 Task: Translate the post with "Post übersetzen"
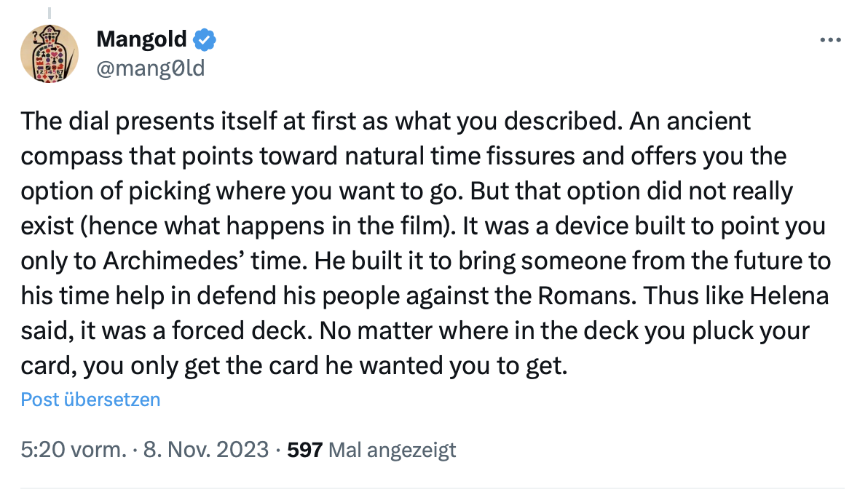[x=90, y=400]
